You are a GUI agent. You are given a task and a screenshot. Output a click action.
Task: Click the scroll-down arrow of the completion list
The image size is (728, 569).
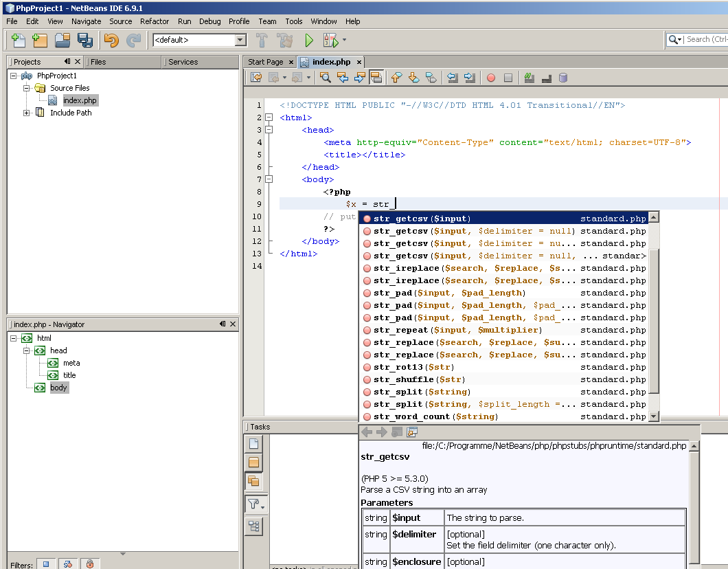654,416
